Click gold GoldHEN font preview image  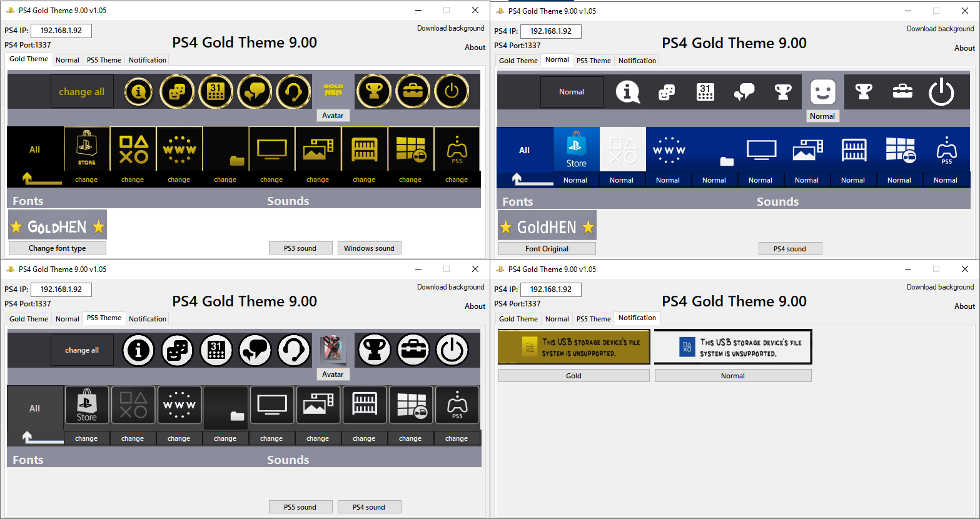[58, 225]
